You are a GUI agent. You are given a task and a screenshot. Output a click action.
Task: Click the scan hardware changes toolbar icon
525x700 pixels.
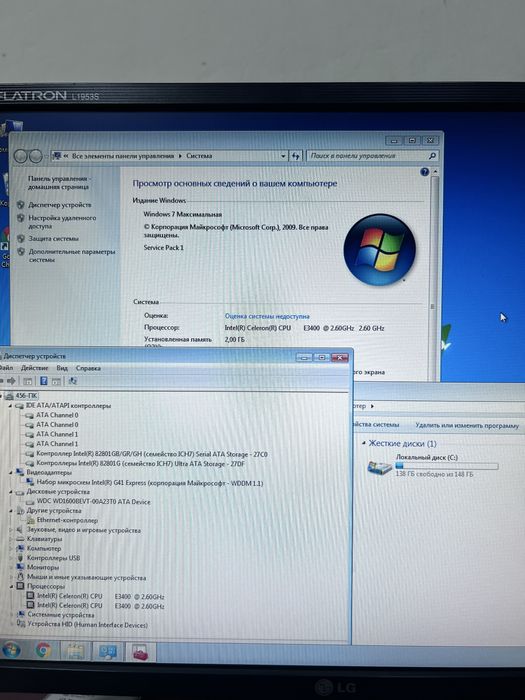point(73,381)
